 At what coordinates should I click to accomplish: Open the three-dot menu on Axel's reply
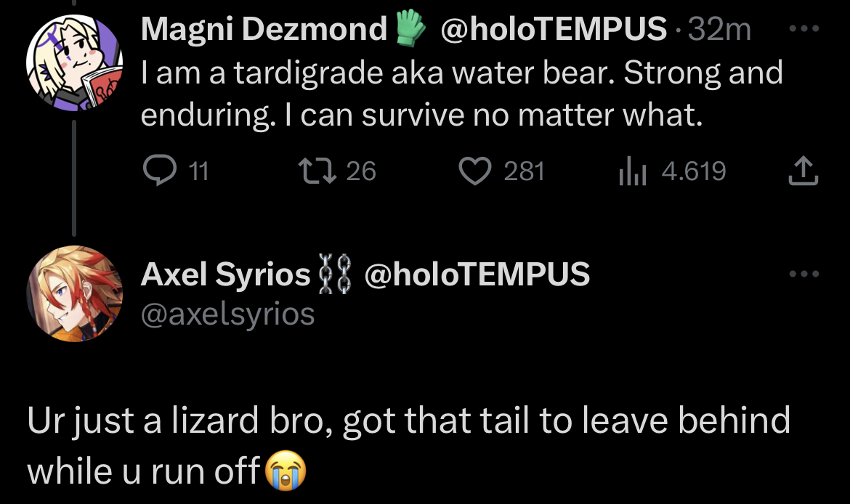[805, 275]
